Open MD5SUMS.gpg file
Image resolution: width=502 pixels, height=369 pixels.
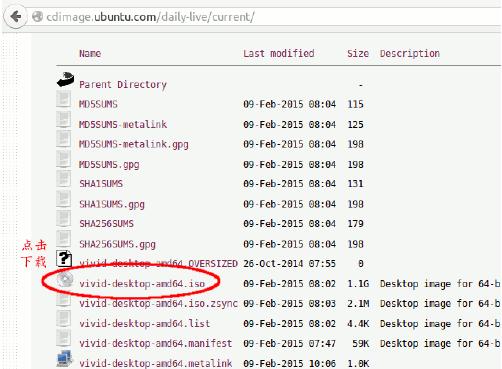[109, 165]
